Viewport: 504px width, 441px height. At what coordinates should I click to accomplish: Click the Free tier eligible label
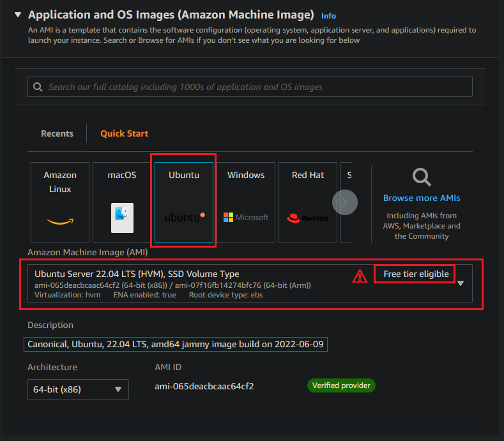[x=416, y=274]
